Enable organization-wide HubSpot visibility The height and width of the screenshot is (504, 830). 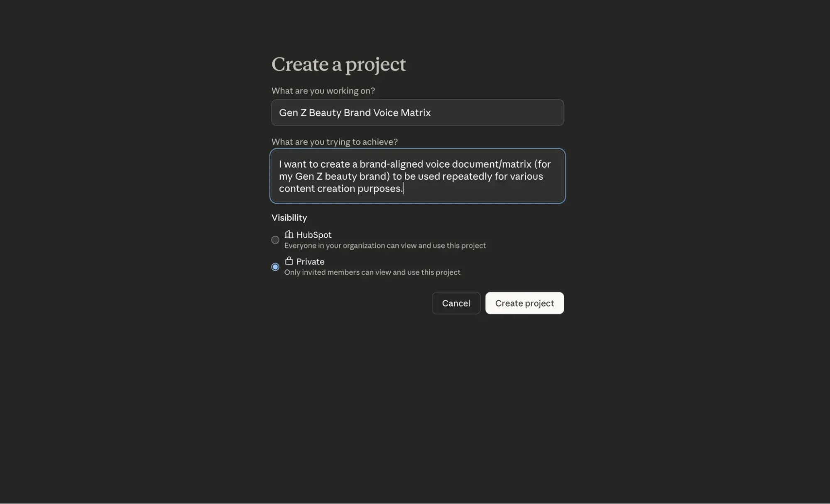[x=275, y=240]
